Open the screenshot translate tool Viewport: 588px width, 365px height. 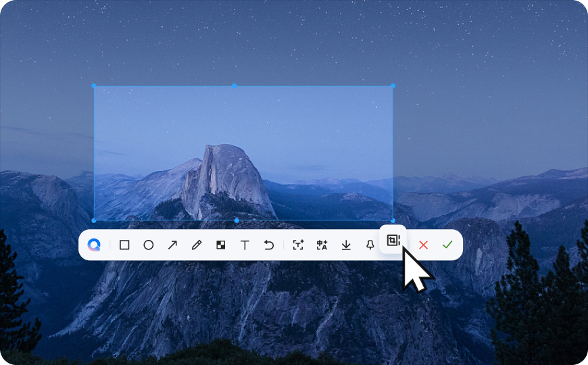pos(322,245)
